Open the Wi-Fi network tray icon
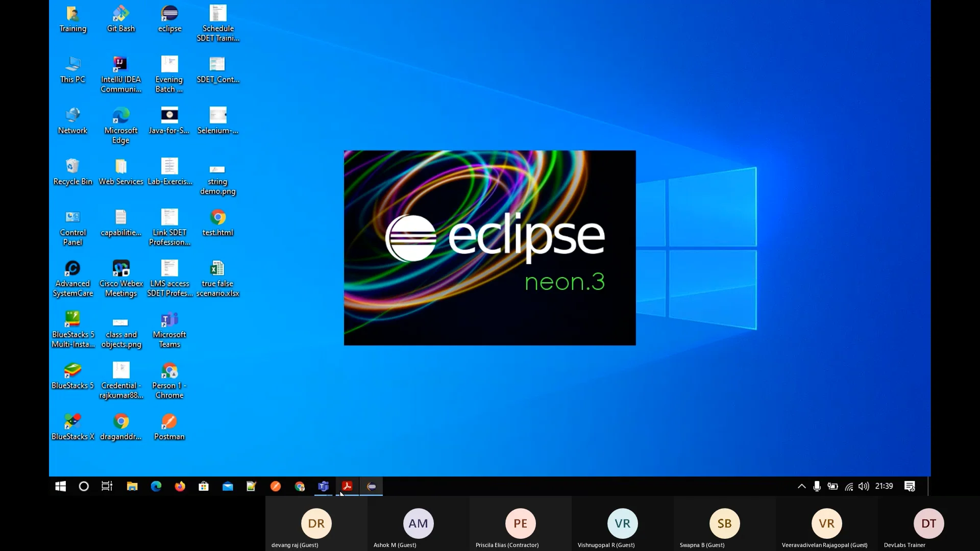 coord(849,486)
